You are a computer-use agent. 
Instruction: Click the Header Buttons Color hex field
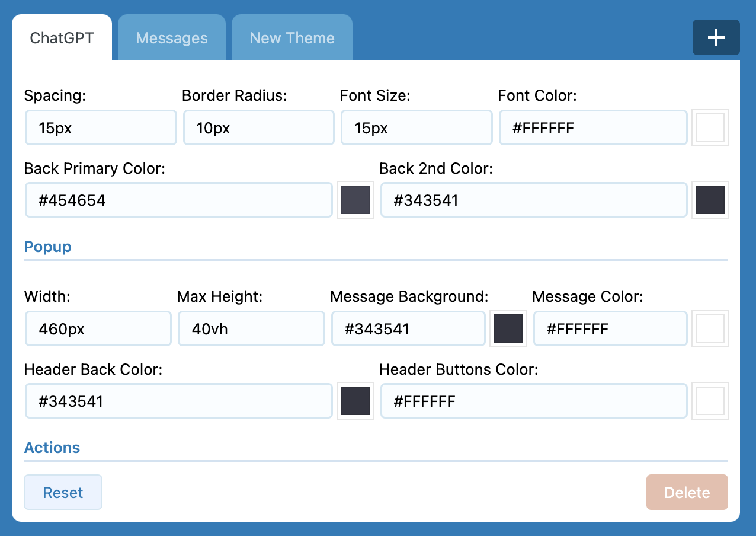533,401
